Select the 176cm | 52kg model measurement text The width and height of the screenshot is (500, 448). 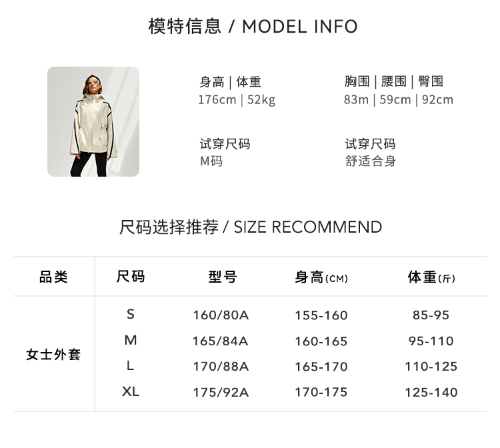tap(237, 100)
